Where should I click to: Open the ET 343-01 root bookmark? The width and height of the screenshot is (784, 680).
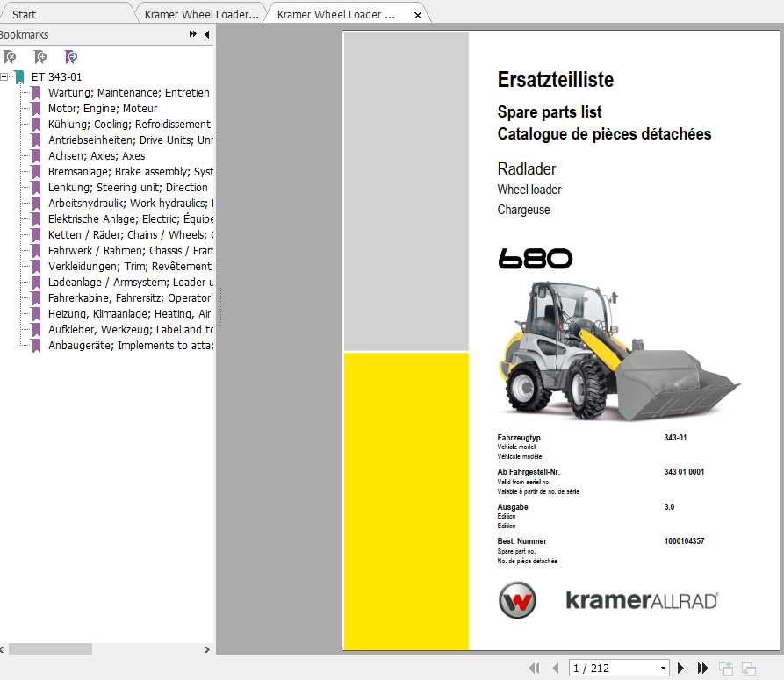(56, 77)
